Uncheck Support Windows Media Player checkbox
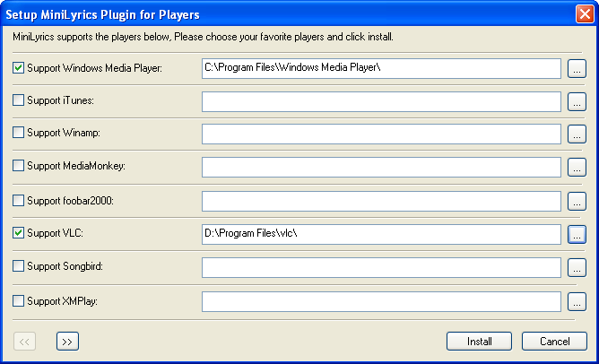The width and height of the screenshot is (599, 364). point(18,68)
